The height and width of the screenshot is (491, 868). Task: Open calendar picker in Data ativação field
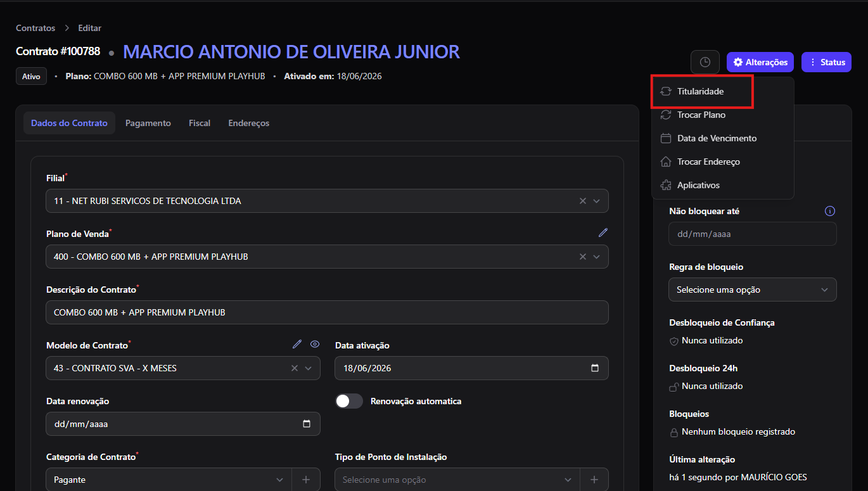click(594, 368)
